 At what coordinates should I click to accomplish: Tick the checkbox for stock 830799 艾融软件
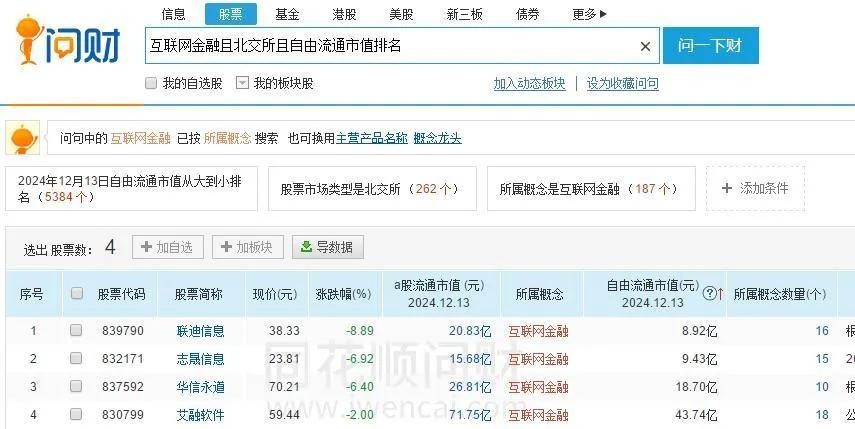click(76, 414)
